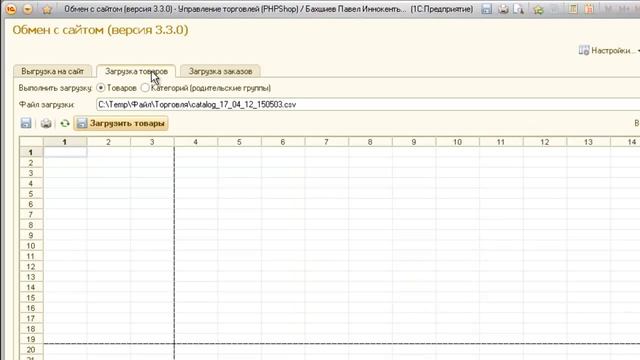Open the calendar icon in title bar
Screen dimensions: 640x360
[x=589, y=9]
